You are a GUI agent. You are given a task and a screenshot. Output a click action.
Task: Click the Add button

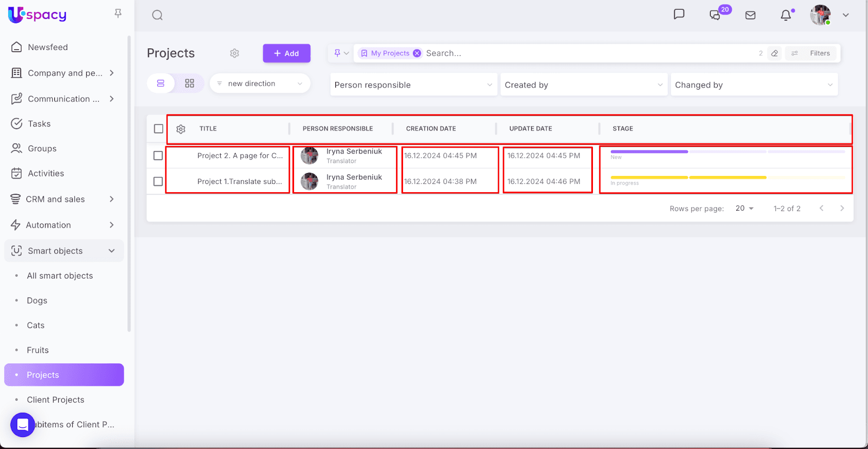[x=286, y=53]
